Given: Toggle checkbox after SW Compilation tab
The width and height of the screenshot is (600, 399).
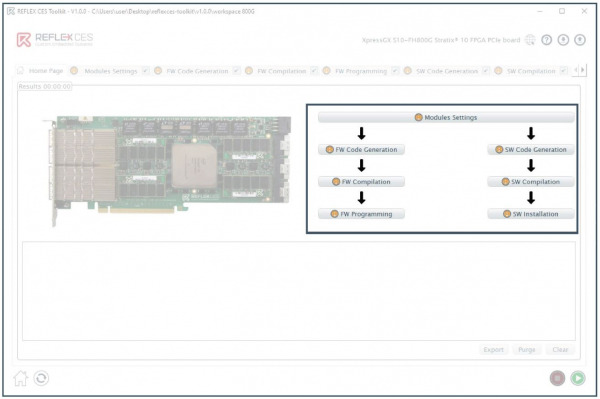Looking at the screenshot, I should point(564,70).
